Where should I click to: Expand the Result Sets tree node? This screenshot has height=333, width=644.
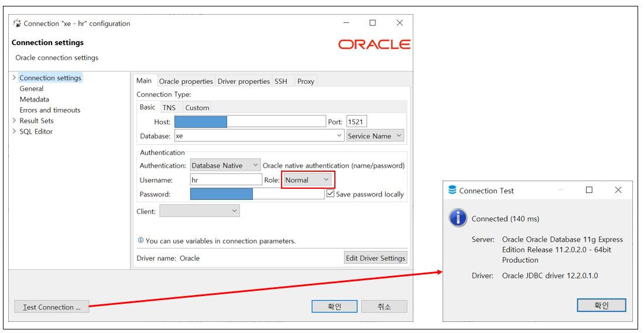15,120
